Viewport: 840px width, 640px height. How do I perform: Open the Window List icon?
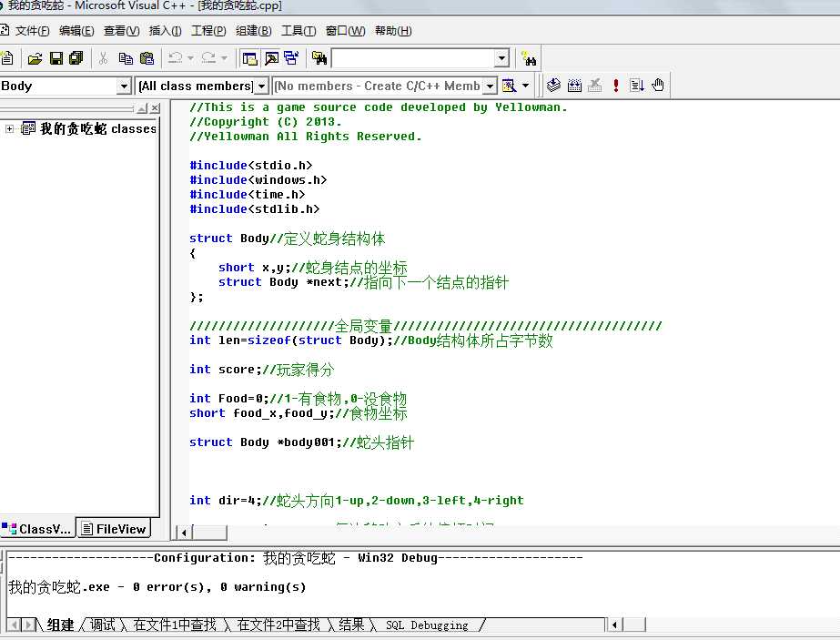click(292, 58)
